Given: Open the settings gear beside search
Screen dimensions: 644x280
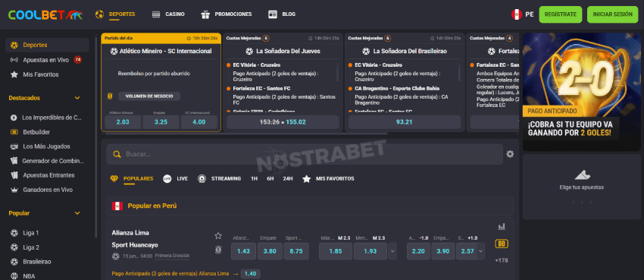Looking at the screenshot, I should click(510, 154).
